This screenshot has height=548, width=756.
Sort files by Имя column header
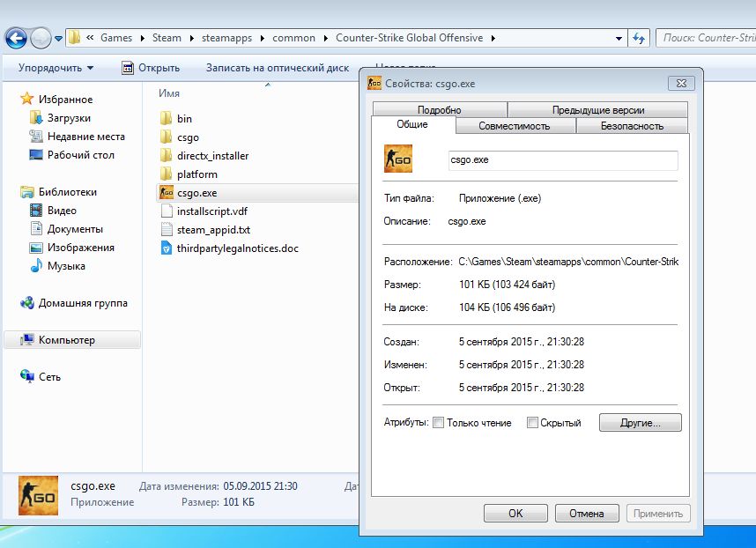pos(169,93)
